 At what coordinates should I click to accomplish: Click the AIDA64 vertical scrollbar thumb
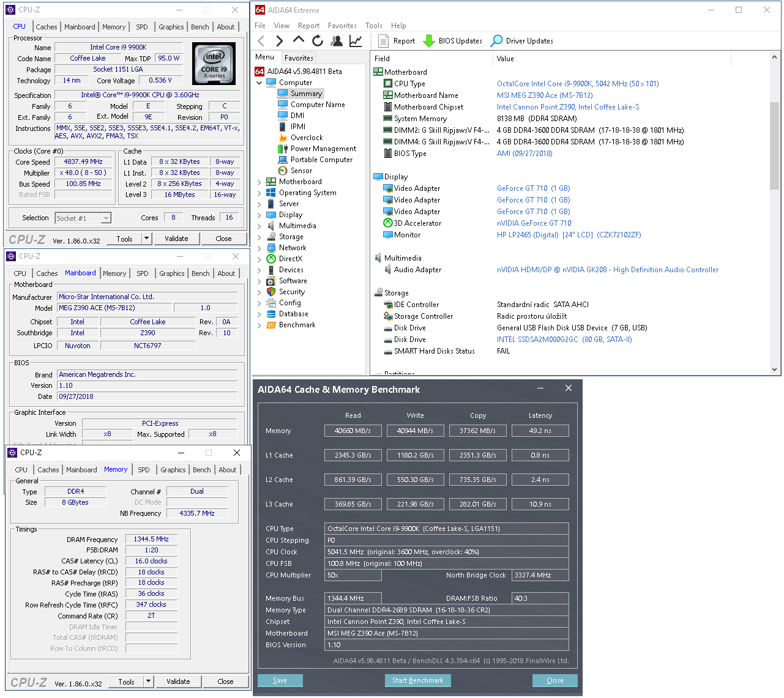click(x=775, y=147)
